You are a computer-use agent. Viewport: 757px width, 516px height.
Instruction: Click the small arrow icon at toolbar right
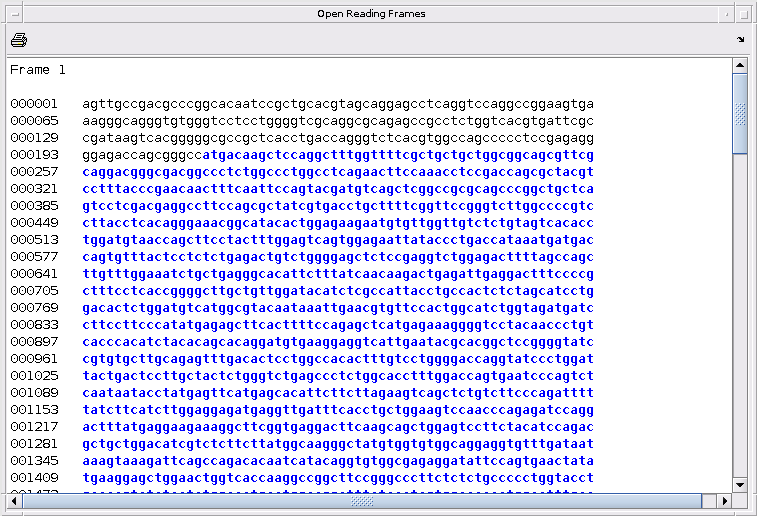point(741,40)
